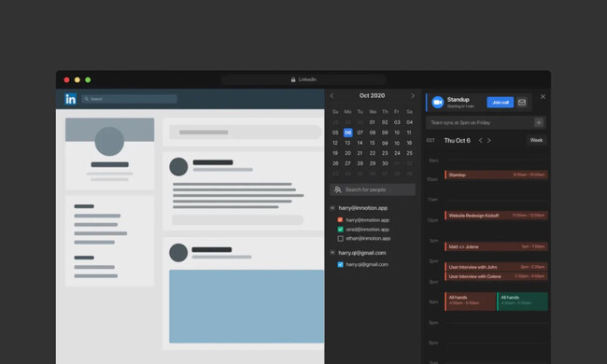Viewport: 607px width, 364px height.
Task: Click the Zoom camera icon beside Standup
Action: click(x=437, y=102)
